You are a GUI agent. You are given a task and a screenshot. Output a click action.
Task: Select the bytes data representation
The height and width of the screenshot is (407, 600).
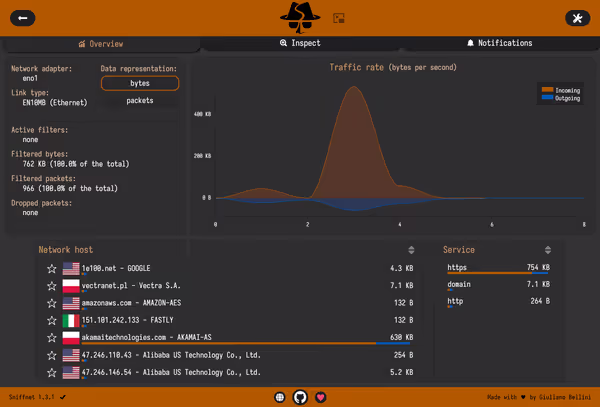pos(140,83)
